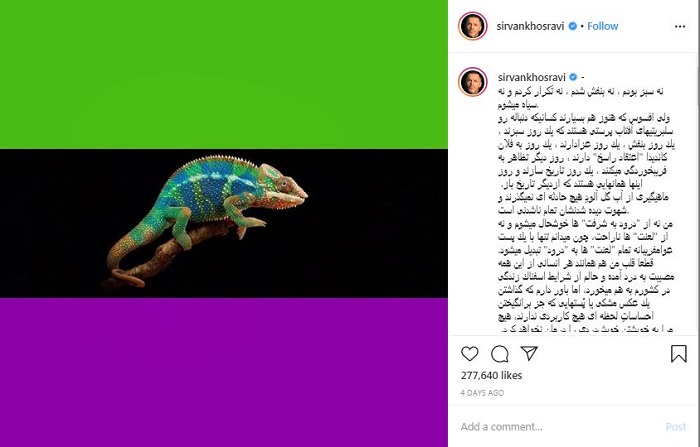Open sirvankhosravi username link above caption
Screen dimensions: 700x447
(x=532, y=77)
